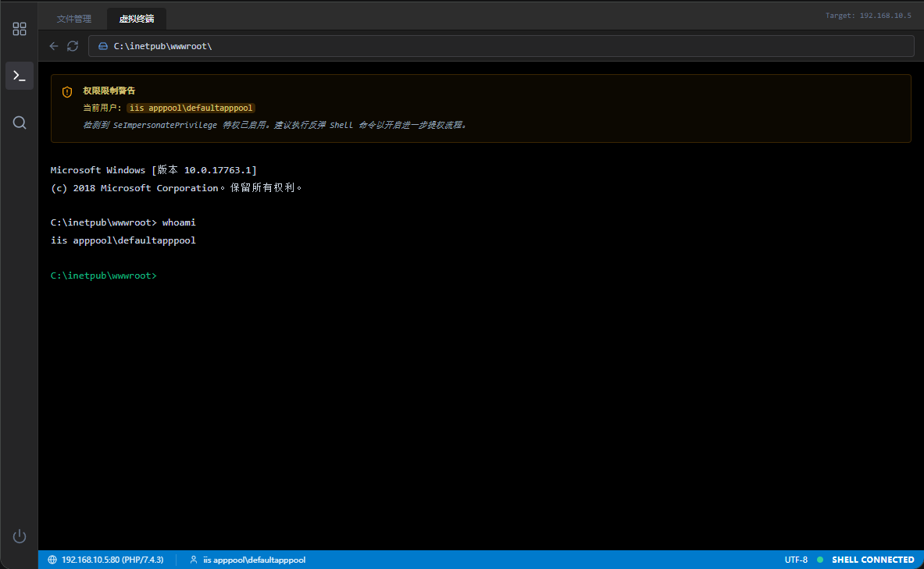Click the C:\inetpub\wwwroot\ path field
The height and width of the screenshot is (569, 924).
click(x=500, y=46)
